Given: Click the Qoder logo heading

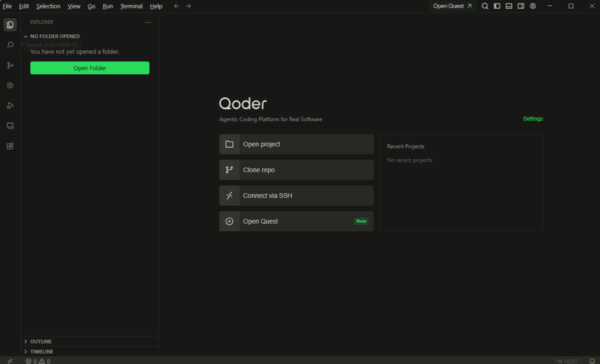Looking at the screenshot, I should 243,103.
